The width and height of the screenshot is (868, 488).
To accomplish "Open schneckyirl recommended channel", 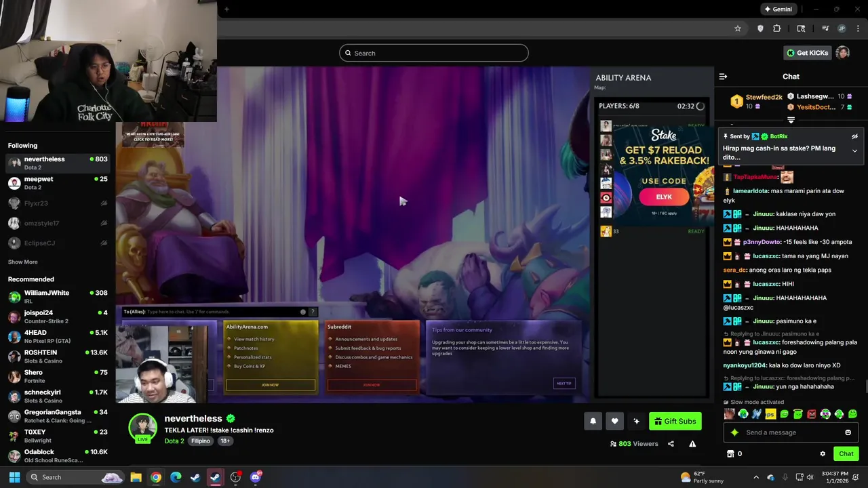I will (x=58, y=396).
